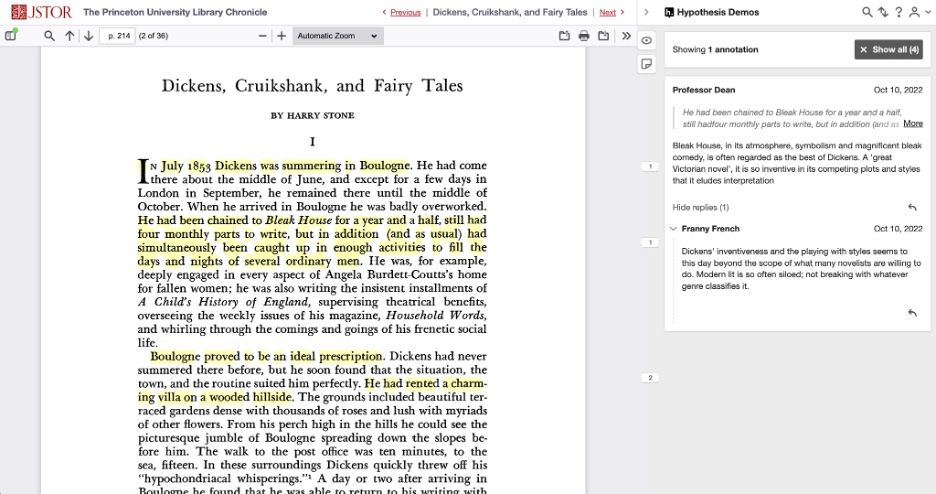Click the JSTOR logo
The image size is (936, 494).
point(41,12)
